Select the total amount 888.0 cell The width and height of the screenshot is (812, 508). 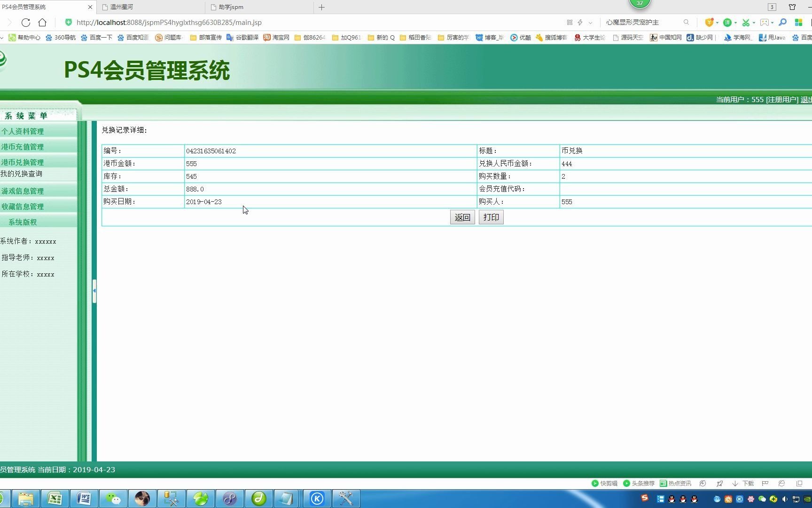(x=330, y=189)
